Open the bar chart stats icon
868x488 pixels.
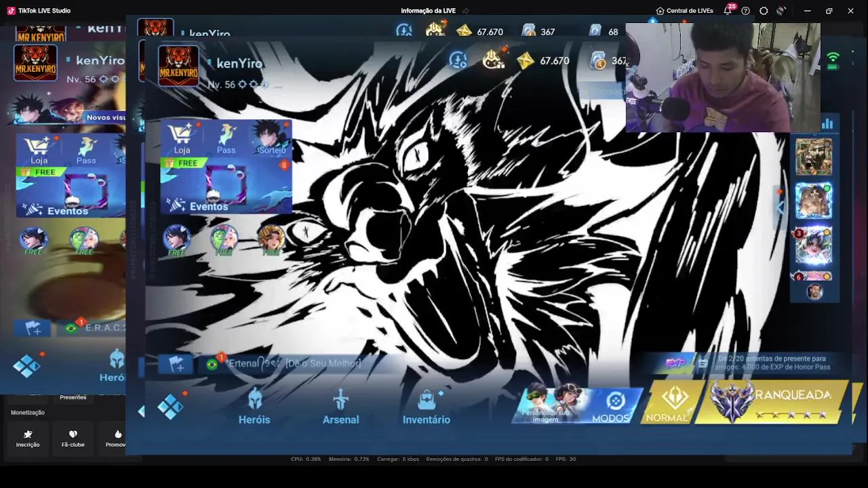click(x=827, y=123)
